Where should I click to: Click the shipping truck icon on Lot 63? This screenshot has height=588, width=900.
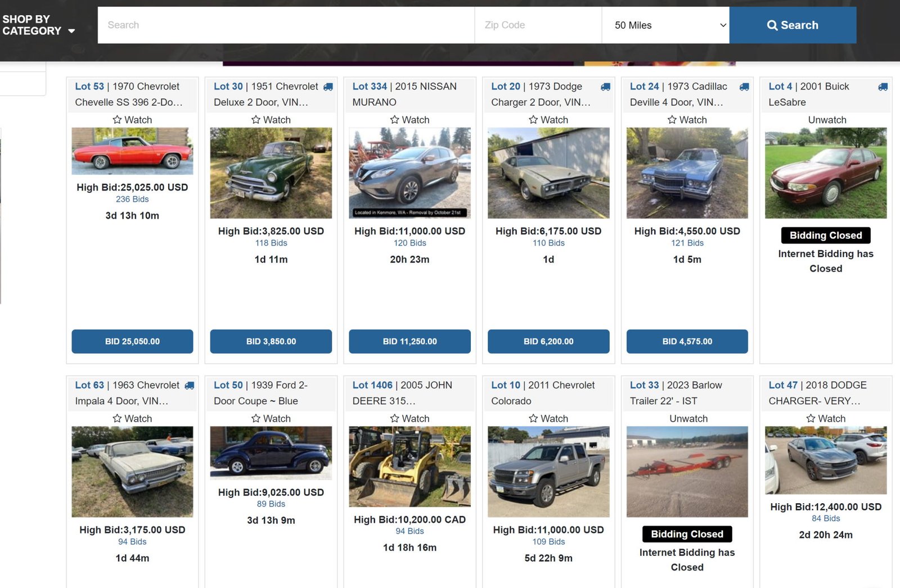(190, 386)
